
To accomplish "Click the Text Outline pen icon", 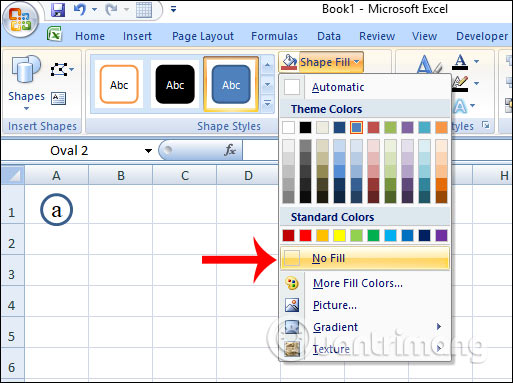I will (460, 84).
